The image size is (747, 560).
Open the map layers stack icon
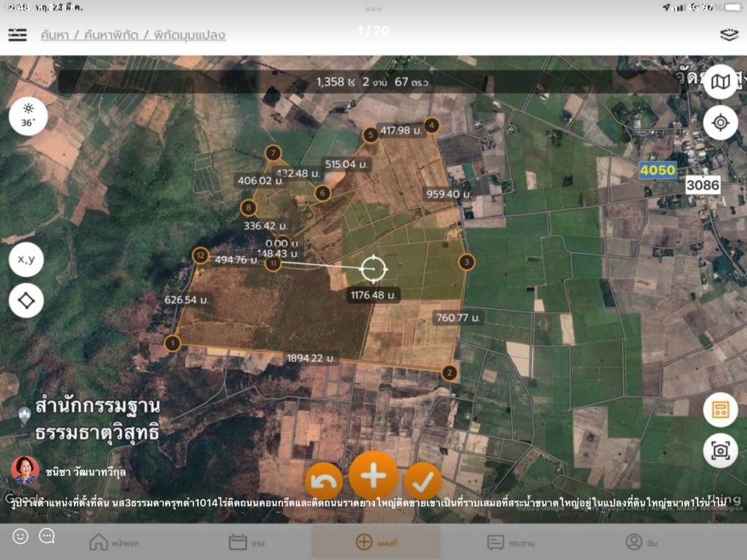pyautogui.click(x=728, y=35)
